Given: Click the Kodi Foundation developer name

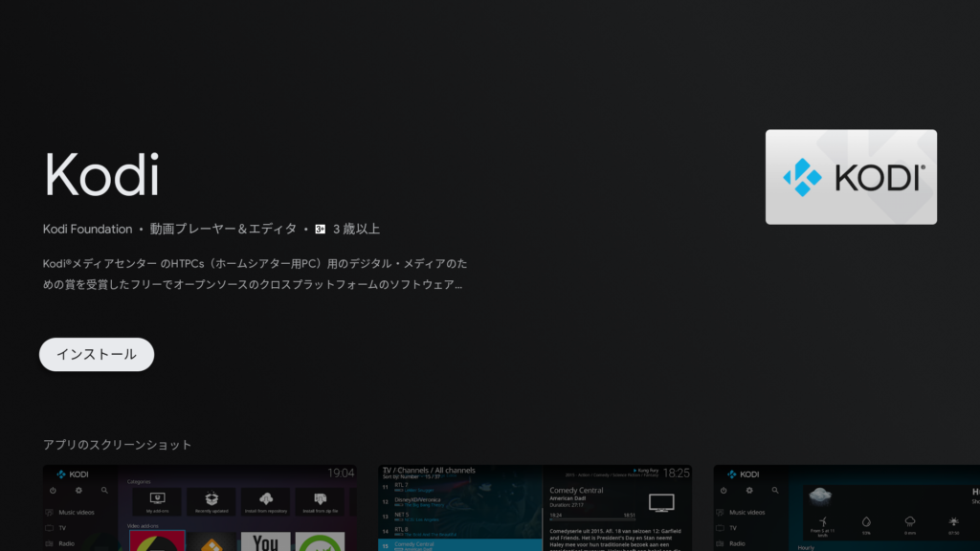Looking at the screenshot, I should (87, 230).
